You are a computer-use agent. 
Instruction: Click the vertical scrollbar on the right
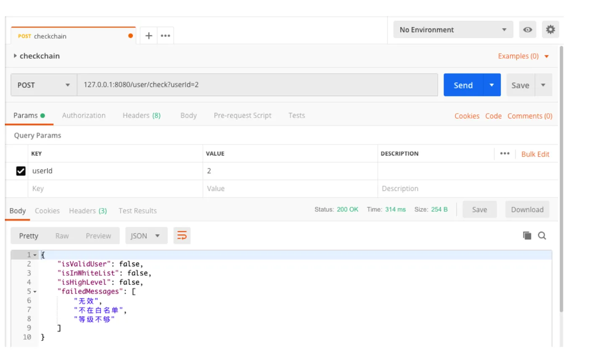pyautogui.click(x=561, y=179)
